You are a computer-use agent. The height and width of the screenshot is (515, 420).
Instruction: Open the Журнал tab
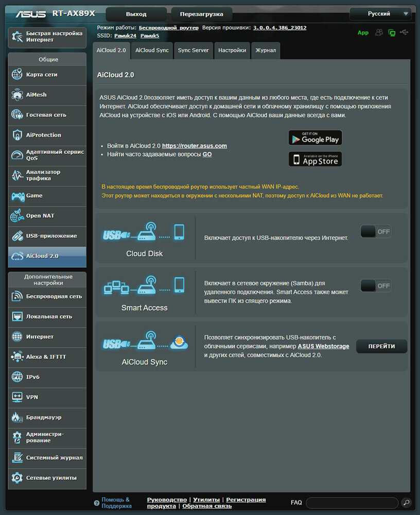point(266,50)
